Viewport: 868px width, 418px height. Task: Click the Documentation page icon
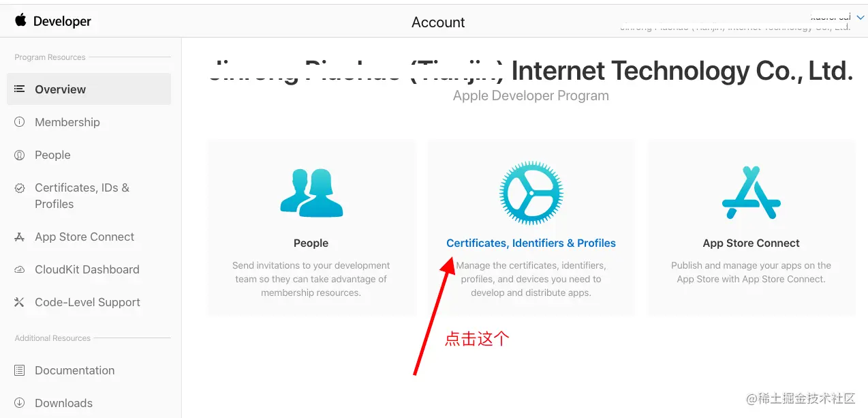pos(20,370)
